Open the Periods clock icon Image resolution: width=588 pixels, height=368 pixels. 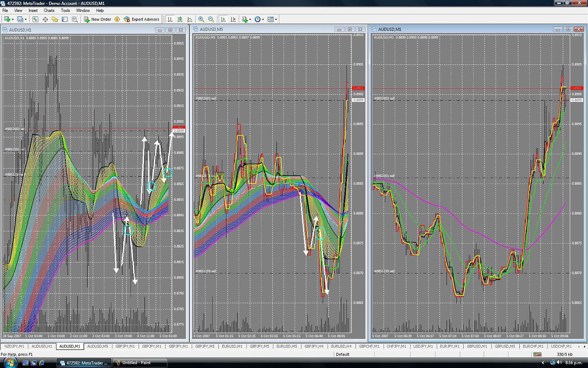pyautogui.click(x=258, y=19)
